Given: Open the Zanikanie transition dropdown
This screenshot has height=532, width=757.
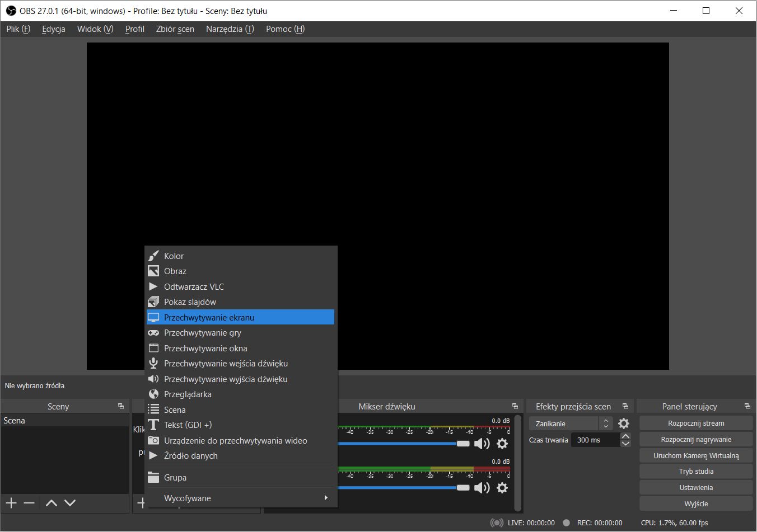Looking at the screenshot, I should pos(571,423).
